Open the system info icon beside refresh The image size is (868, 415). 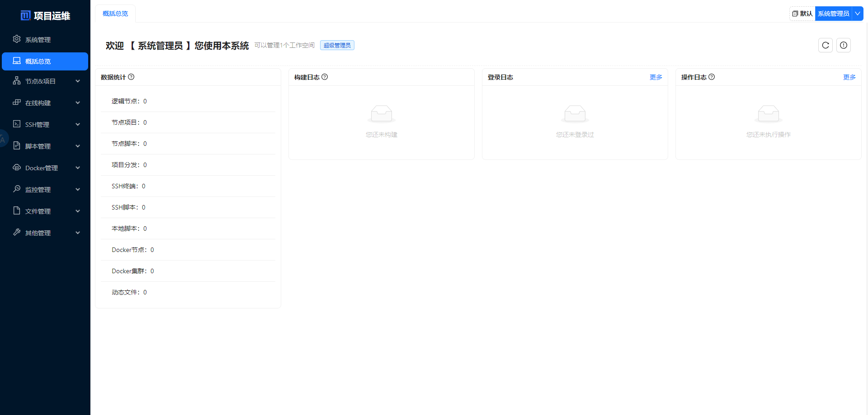(x=844, y=45)
